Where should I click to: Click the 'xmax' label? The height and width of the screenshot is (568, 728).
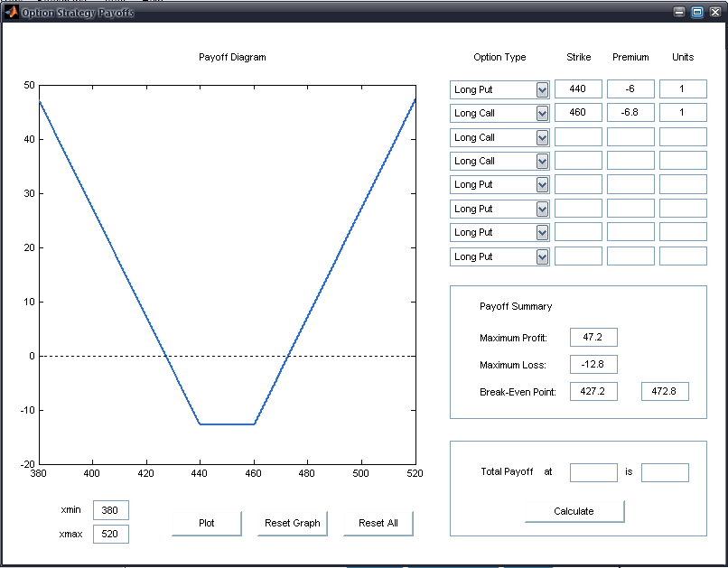point(70,534)
